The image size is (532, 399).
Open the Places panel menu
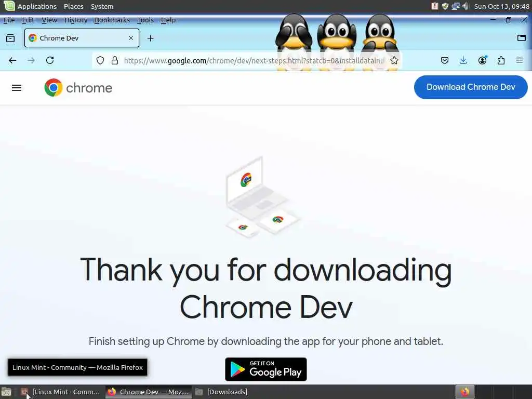click(74, 6)
